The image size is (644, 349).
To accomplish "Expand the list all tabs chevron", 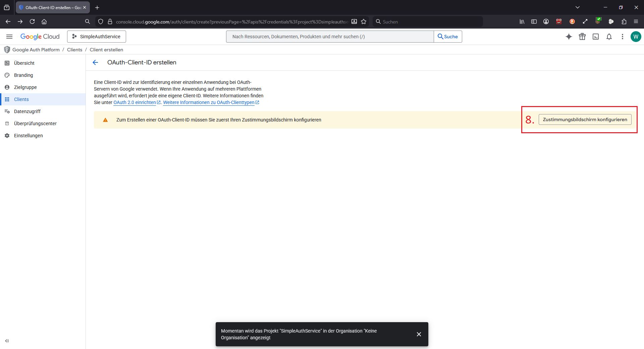I will (578, 7).
